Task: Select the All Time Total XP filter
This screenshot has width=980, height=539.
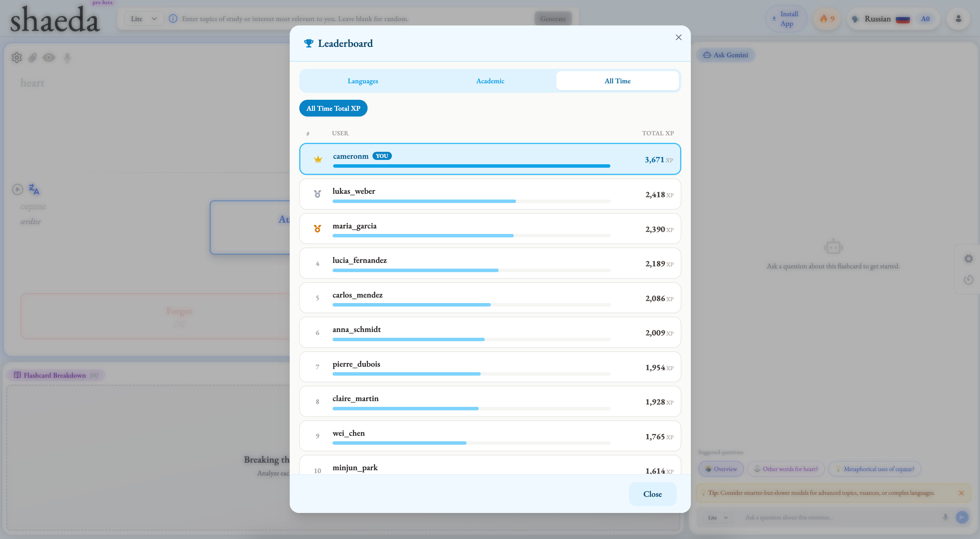Action: [333, 108]
